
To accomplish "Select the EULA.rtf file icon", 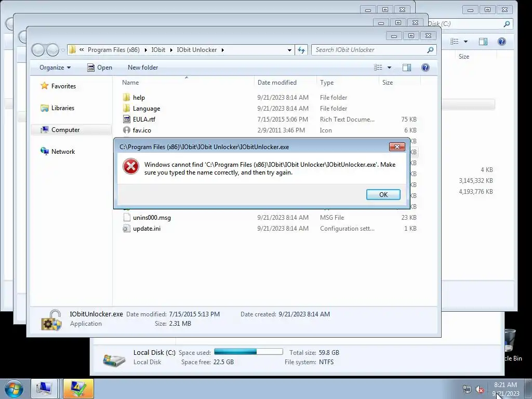I will click(127, 119).
